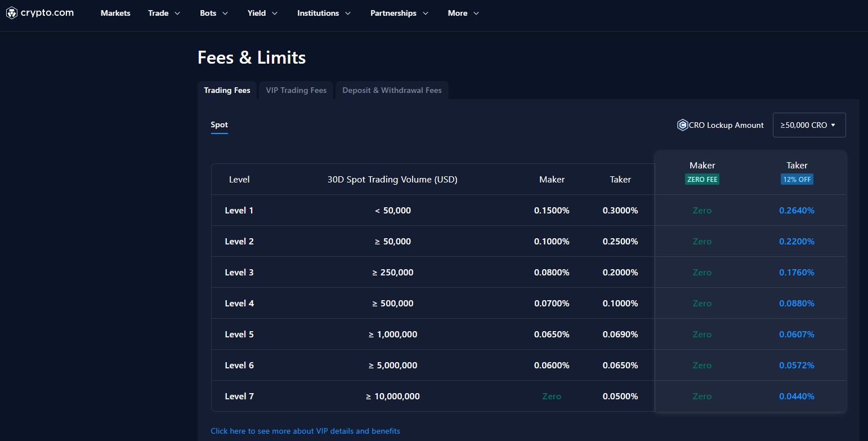Click the 0.2640% discounted taker fee
868x441 pixels.
797,211
